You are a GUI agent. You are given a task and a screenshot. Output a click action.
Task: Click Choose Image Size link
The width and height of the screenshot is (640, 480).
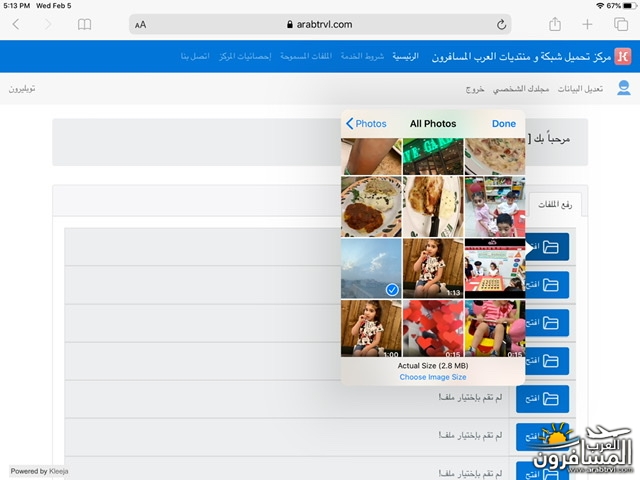tap(433, 377)
